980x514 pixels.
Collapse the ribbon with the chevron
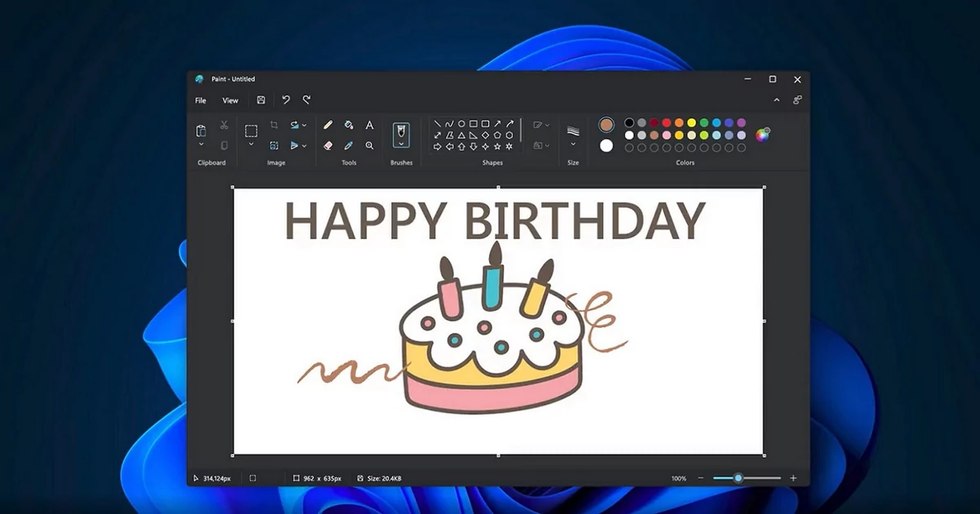[777, 100]
